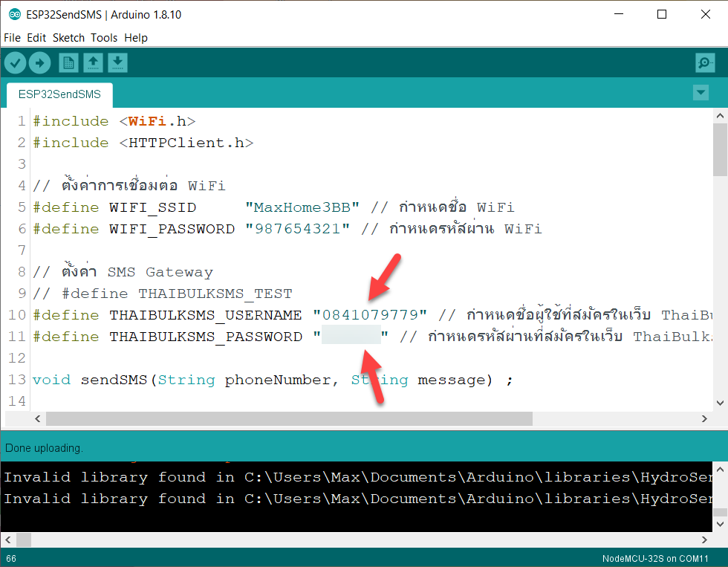This screenshot has width=728, height=567.
Task: Click the WiFi.h include on line 1
Action: (157, 121)
